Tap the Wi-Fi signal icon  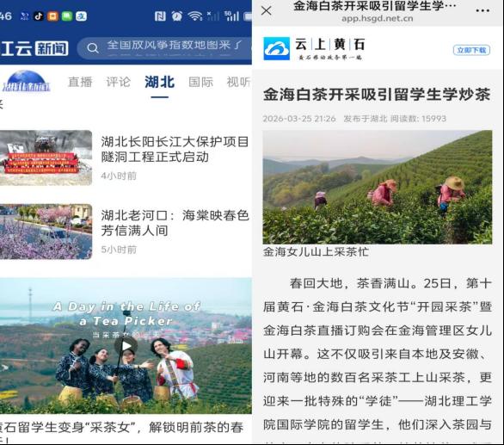point(195,15)
